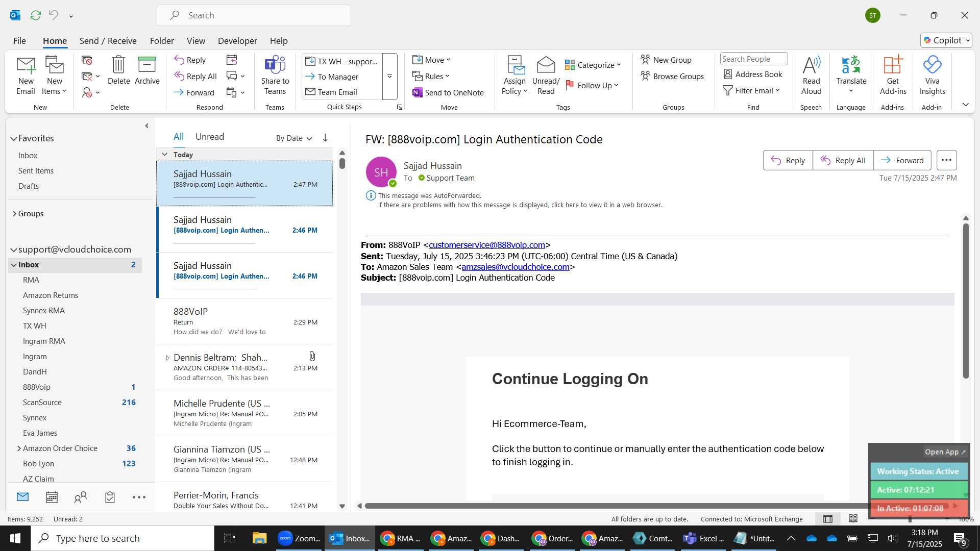Click the top Search box
This screenshot has height=551, width=980.
(x=254, y=15)
